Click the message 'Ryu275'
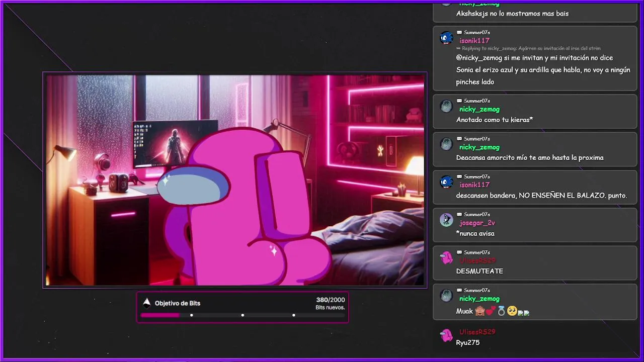 (x=468, y=342)
